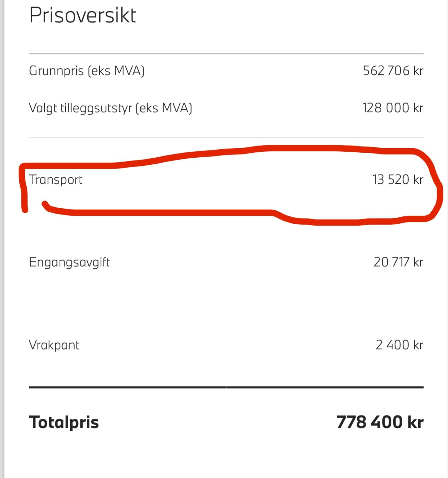
Task: Click the thin divider above Transport row
Action: pos(226,138)
